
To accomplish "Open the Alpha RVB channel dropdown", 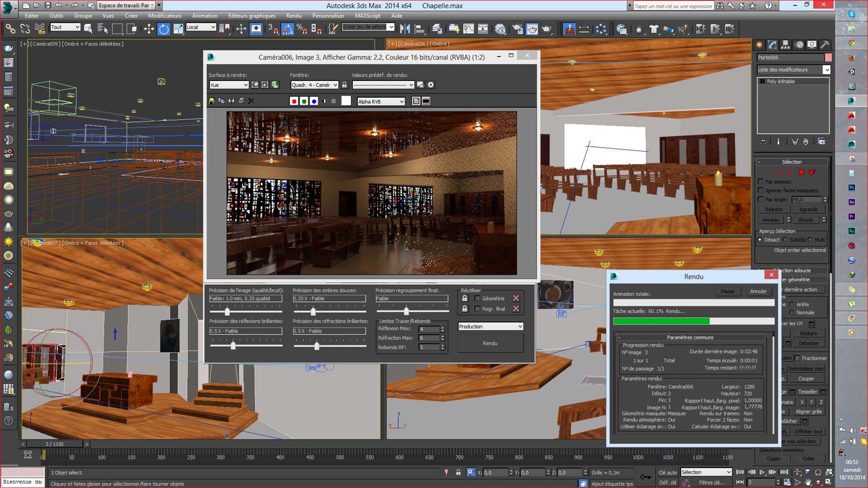I will point(381,102).
